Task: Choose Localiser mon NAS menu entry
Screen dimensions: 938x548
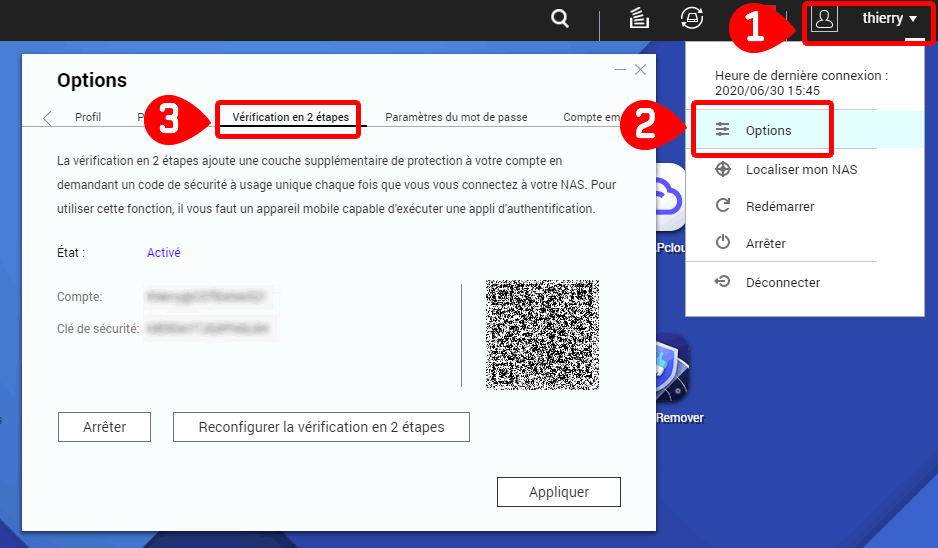Action: (x=801, y=169)
